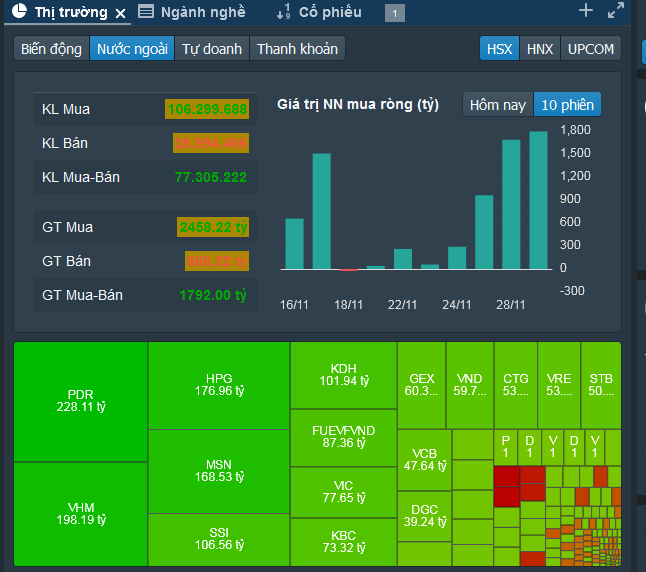This screenshot has height=572, width=646.
Task: Click the HPG block in treemap
Action: (x=219, y=385)
